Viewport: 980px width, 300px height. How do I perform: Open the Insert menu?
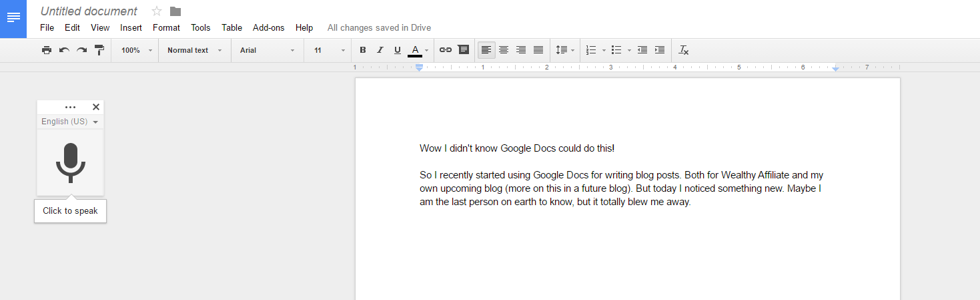(131, 27)
